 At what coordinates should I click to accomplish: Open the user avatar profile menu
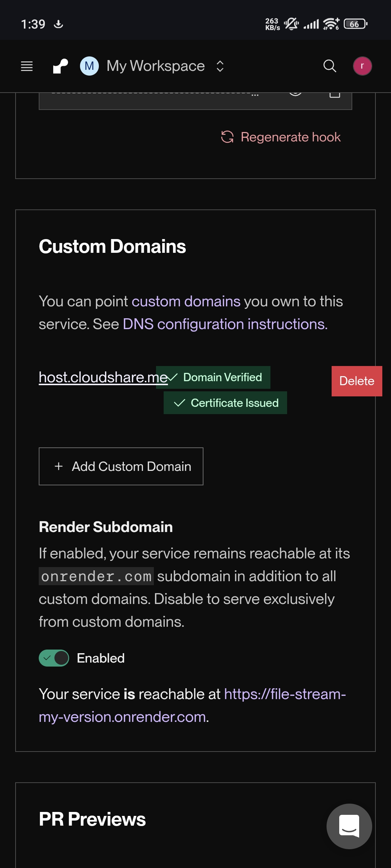(x=362, y=66)
